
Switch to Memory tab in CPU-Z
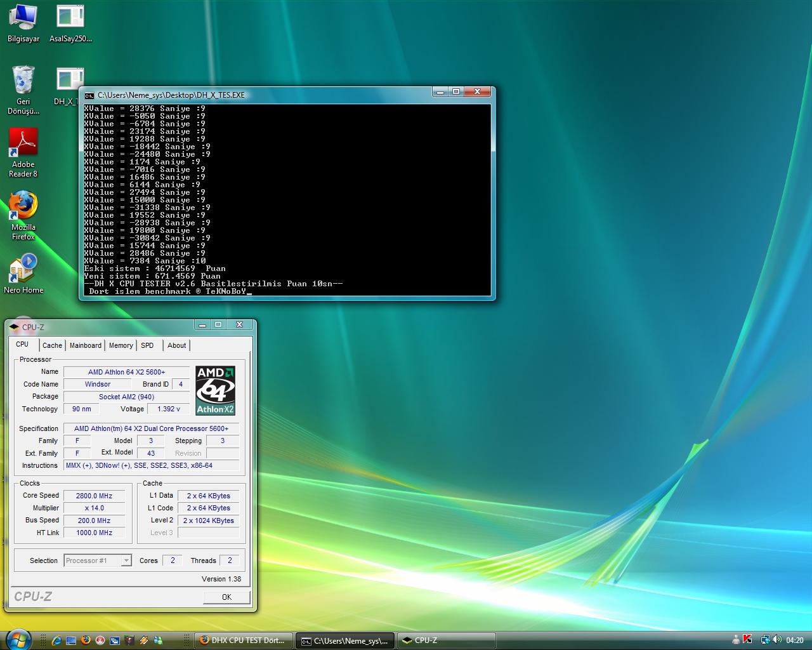[121, 345]
